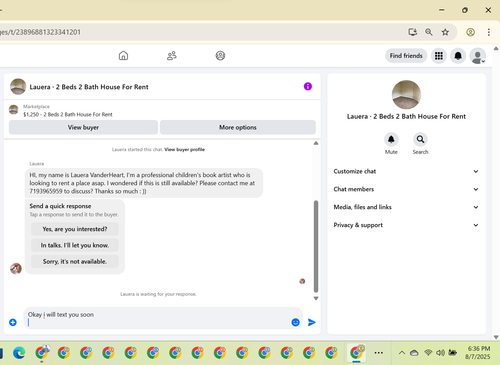Click the Marketplace listing thumbnail
This screenshot has width=500, height=365.
point(13,110)
